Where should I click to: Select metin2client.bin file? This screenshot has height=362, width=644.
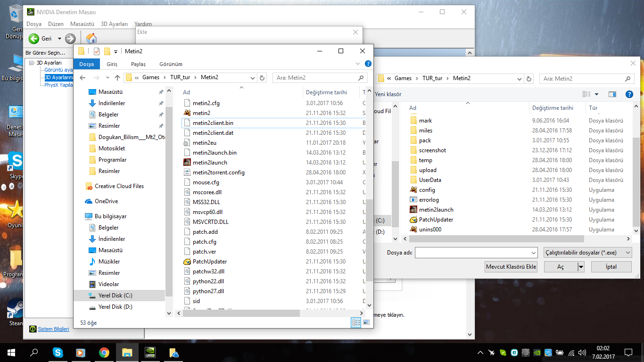coord(213,123)
